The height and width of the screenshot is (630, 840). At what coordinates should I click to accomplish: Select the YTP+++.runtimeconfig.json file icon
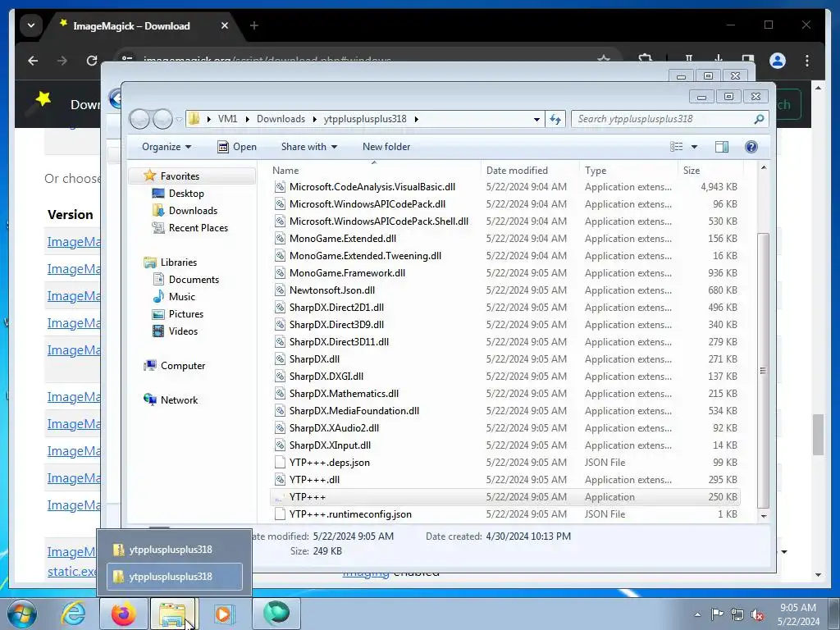point(279,514)
